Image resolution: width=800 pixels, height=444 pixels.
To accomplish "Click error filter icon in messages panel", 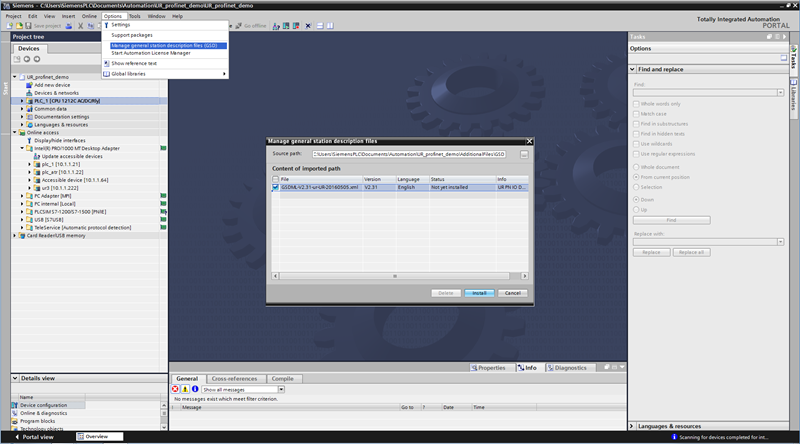I will click(x=175, y=389).
